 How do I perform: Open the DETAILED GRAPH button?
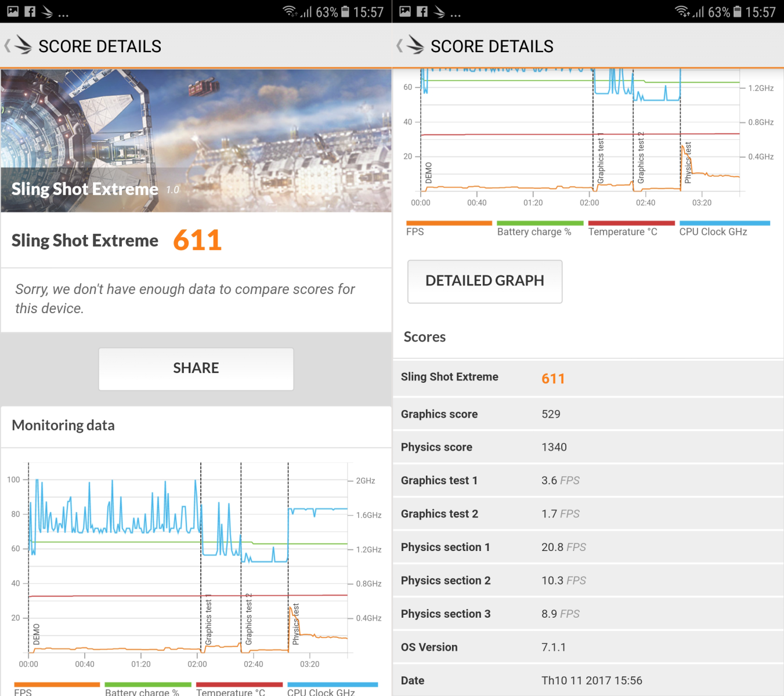485,281
